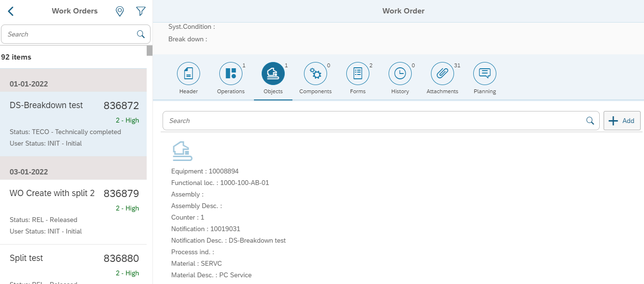The width and height of the screenshot is (644, 284).
Task: Select the Objects tab icon
Action: pos(273,74)
